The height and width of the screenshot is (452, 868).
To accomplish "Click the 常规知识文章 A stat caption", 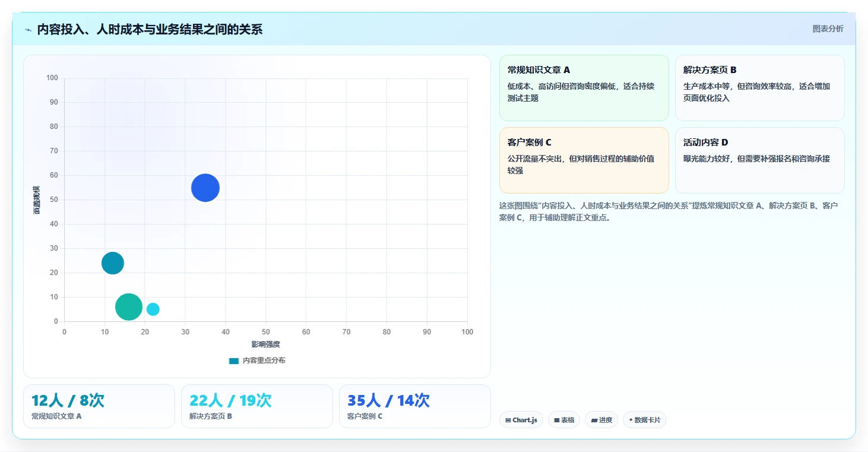I will (x=56, y=416).
